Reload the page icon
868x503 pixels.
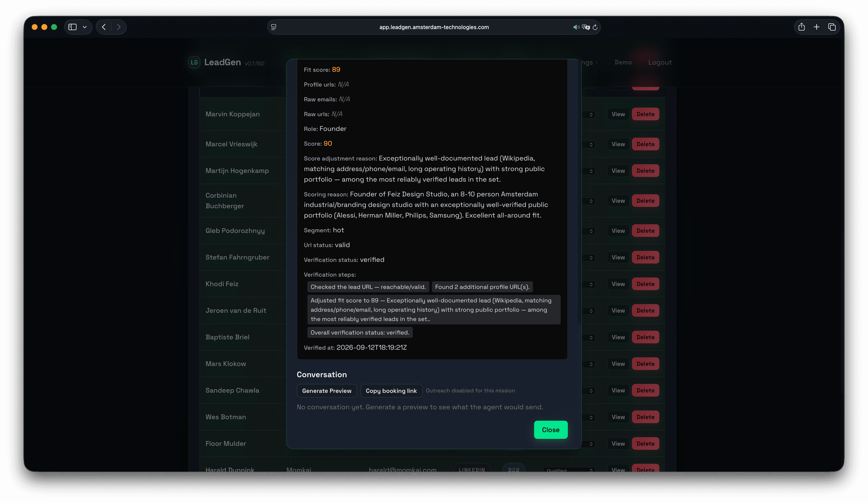(x=595, y=27)
